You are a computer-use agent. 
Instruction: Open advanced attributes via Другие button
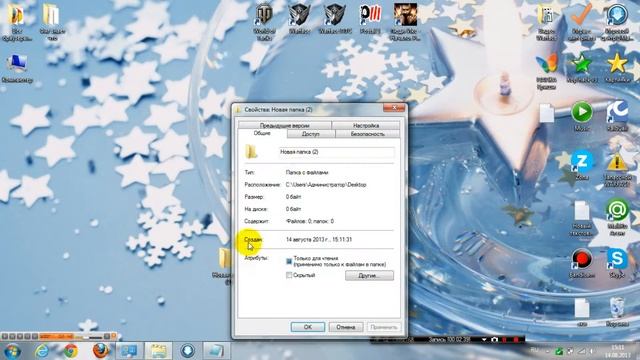[x=369, y=276]
